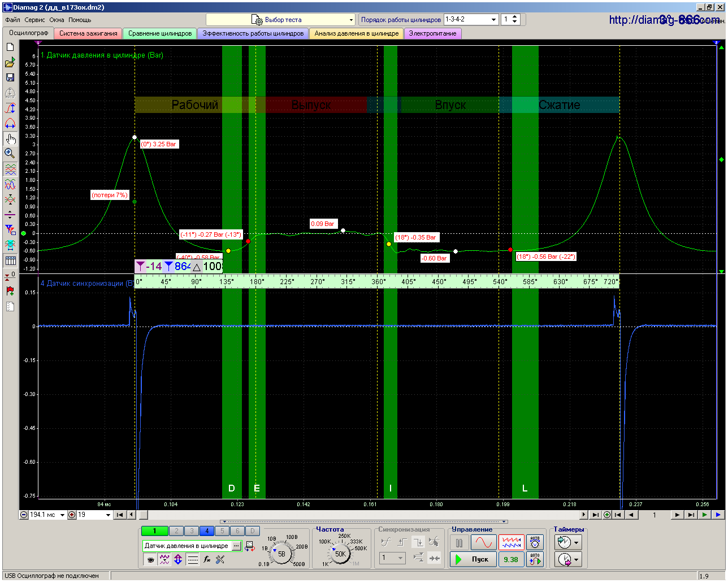Click the horizontal lines levels icon
The width and height of the screenshot is (728, 583).
[193, 560]
